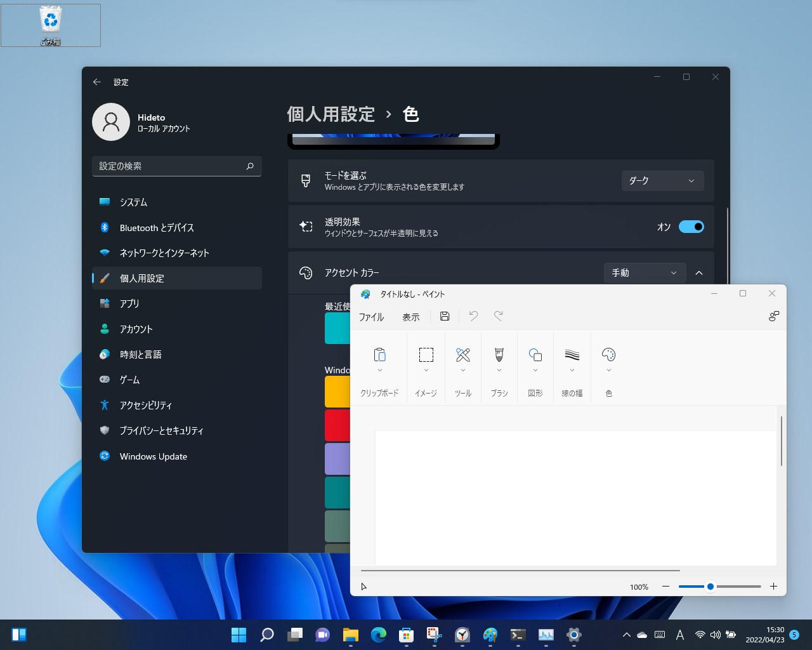This screenshot has height=650, width=812.
Task: Select the red accent color swatch
Action: point(337,425)
